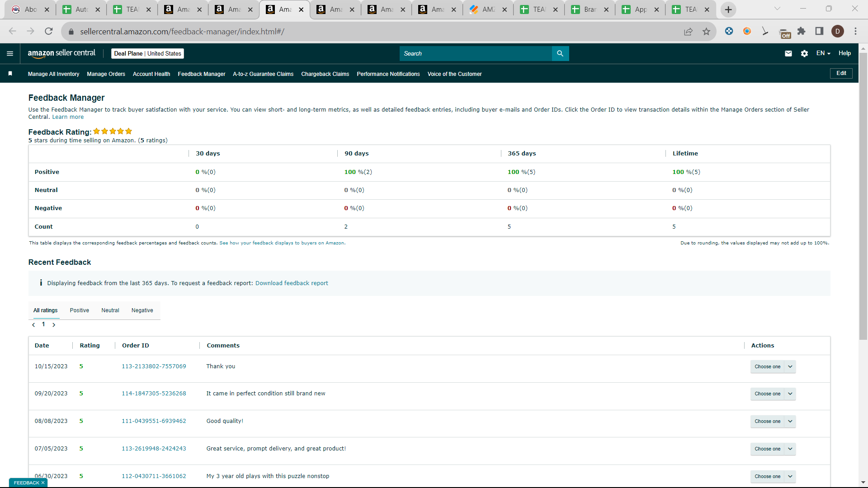Open the Chrome three-dot menu

[x=855, y=31]
